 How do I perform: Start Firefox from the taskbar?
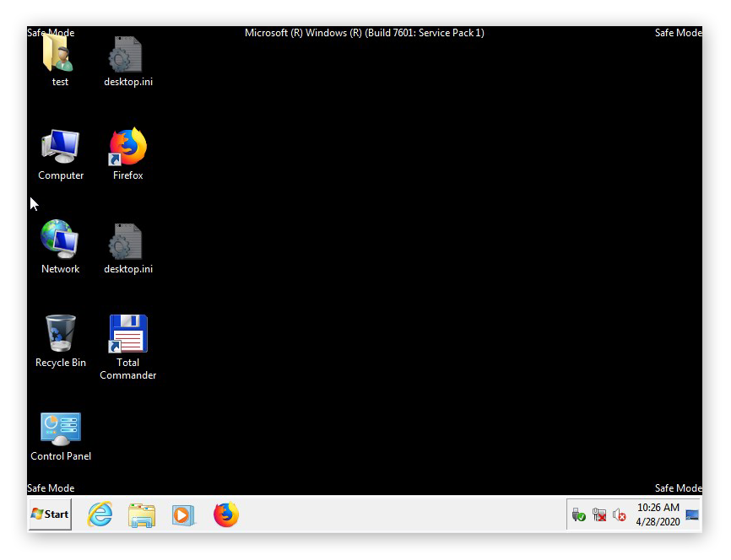pyautogui.click(x=225, y=514)
